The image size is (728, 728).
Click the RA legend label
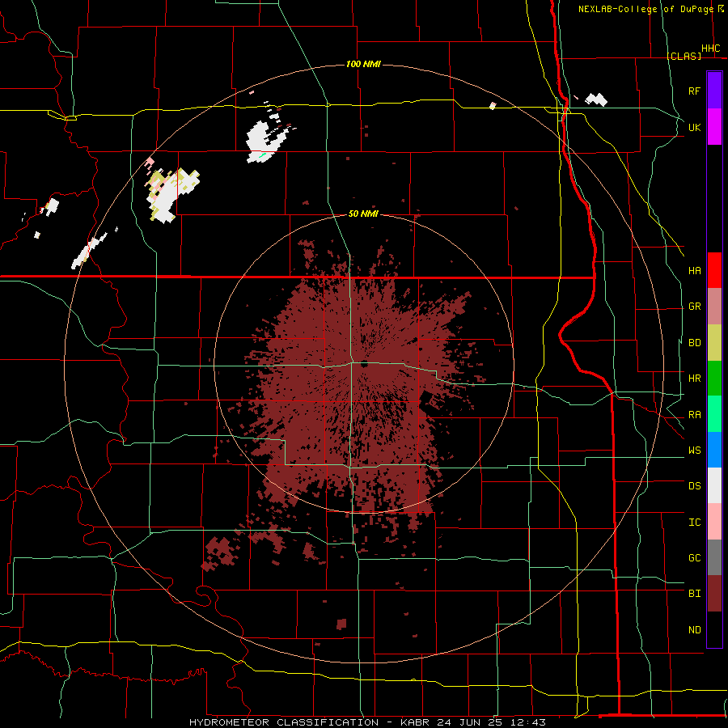[694, 415]
